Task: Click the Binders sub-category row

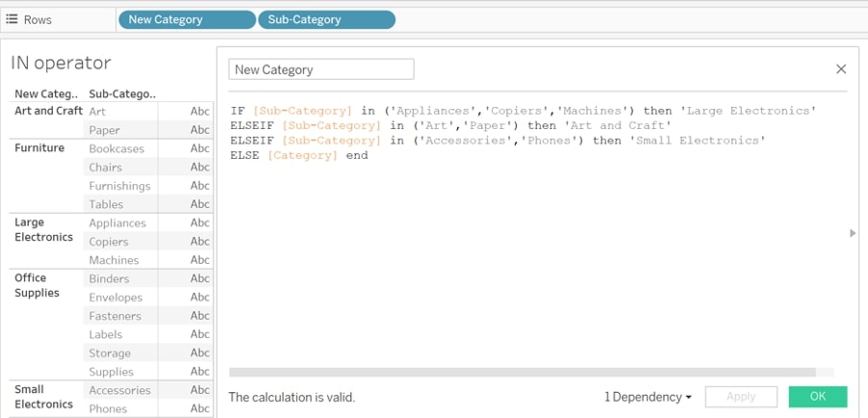Action: pyautogui.click(x=120, y=278)
